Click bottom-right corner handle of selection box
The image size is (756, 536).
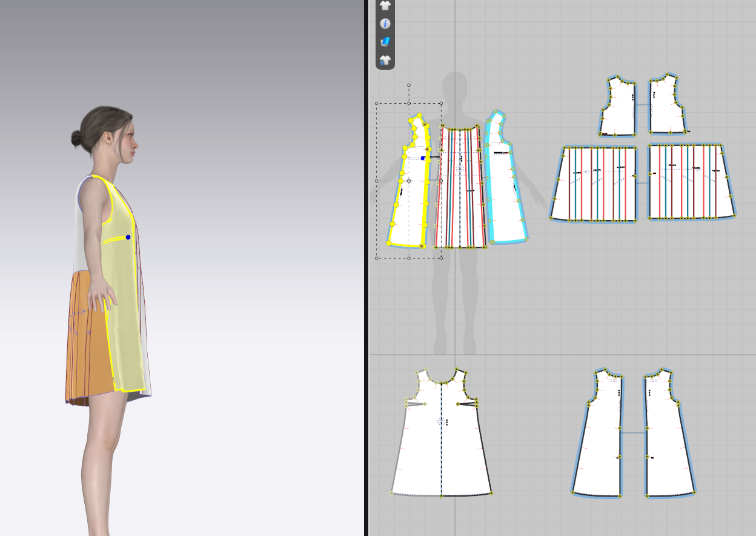click(x=441, y=258)
